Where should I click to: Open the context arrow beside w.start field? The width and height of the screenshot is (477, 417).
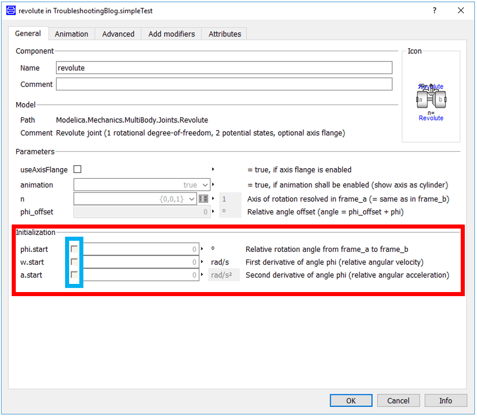click(x=202, y=262)
